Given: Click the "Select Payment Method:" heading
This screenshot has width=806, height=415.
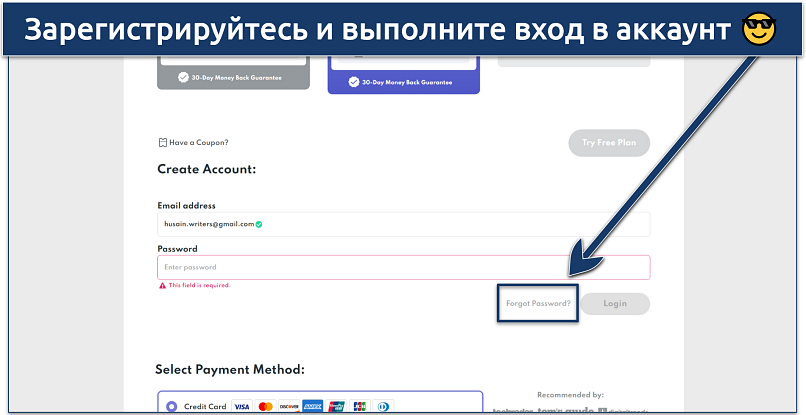Looking at the screenshot, I should (x=230, y=370).
